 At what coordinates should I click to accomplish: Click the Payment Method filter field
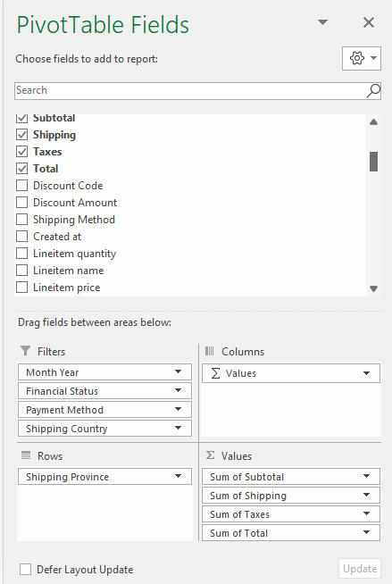click(x=104, y=410)
